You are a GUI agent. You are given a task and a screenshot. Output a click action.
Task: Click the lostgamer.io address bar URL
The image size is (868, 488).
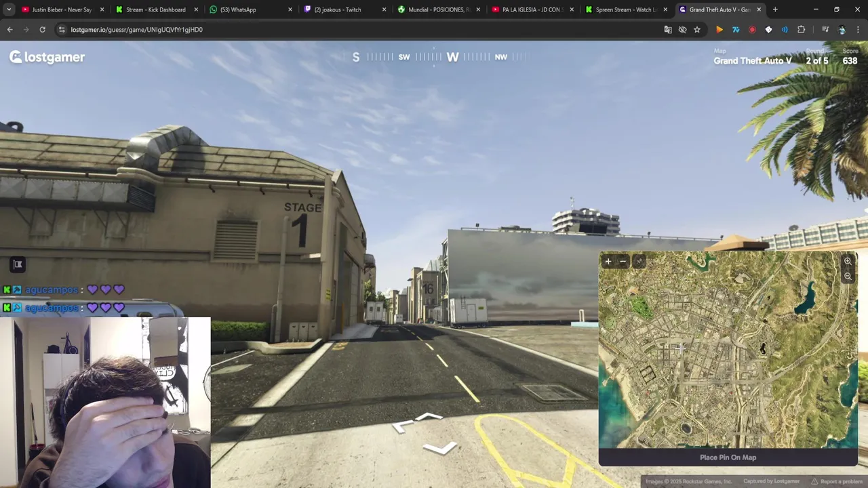click(136, 30)
